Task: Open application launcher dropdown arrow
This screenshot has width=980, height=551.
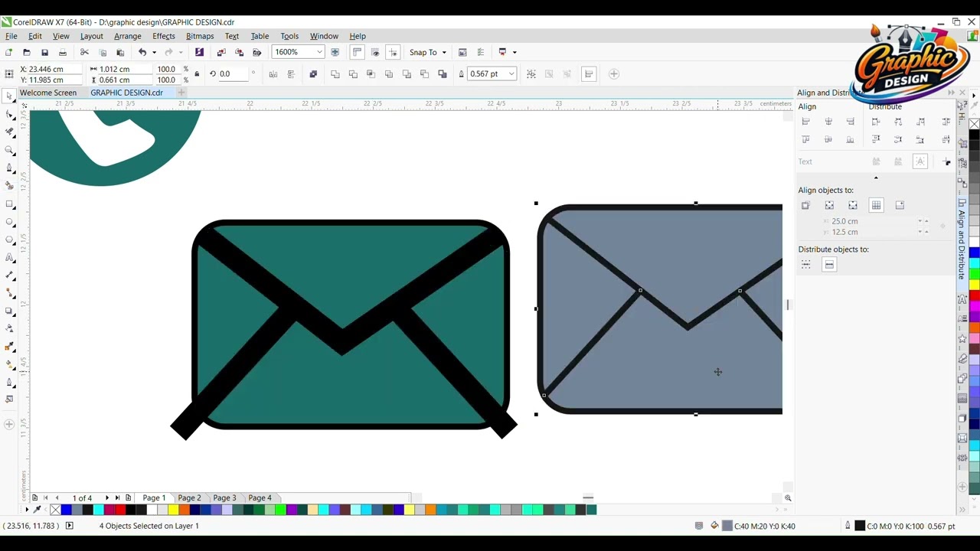Action: tap(514, 52)
